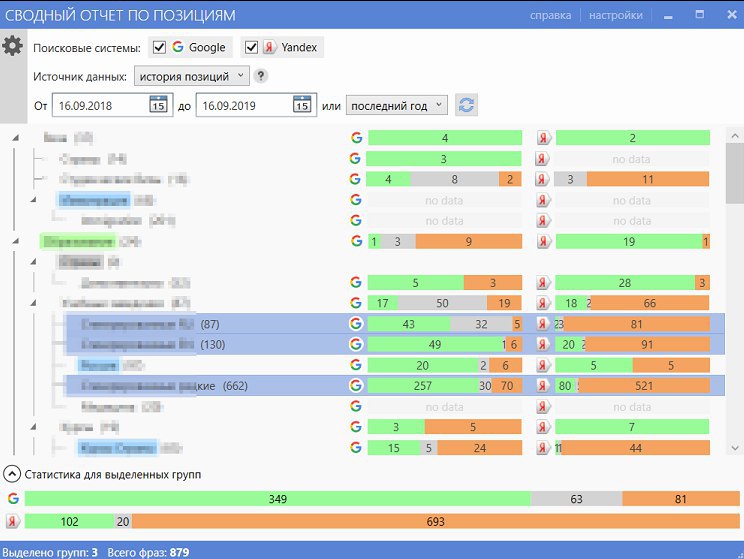Click the refresh report button
Image resolution: width=744 pixels, height=559 pixels.
(466, 105)
